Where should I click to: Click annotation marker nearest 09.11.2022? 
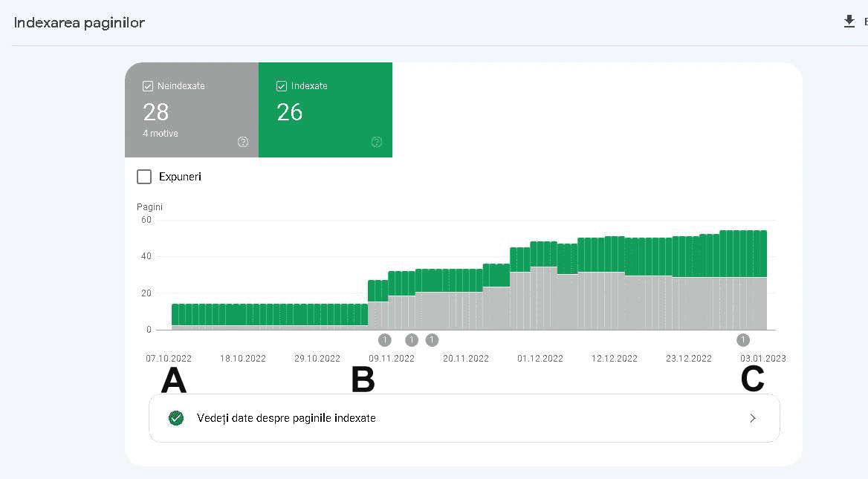(384, 340)
